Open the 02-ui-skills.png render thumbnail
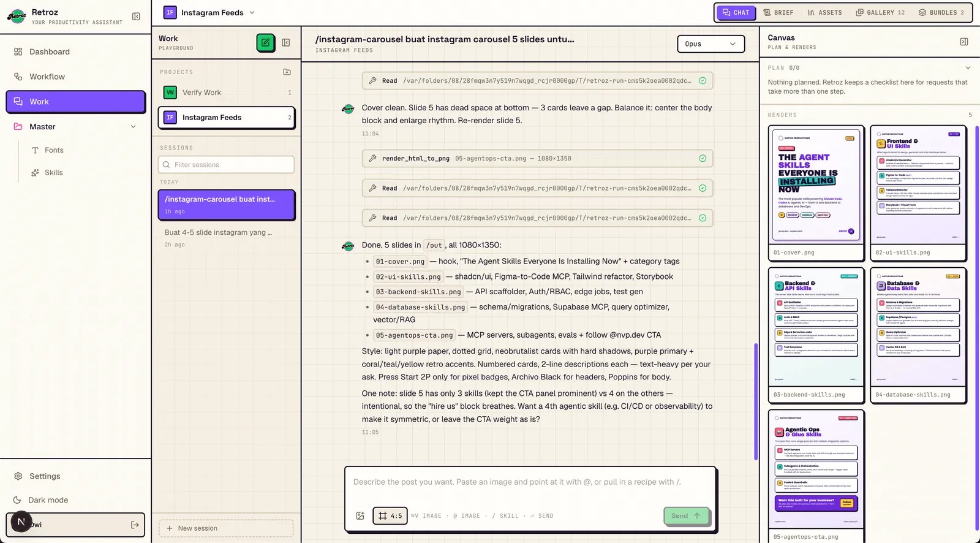 tap(919, 193)
